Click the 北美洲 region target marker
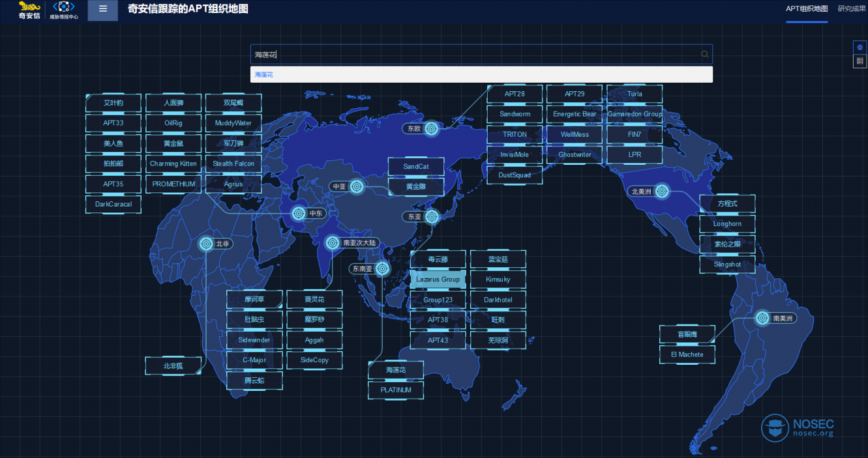Image resolution: width=868 pixels, height=458 pixels. [x=662, y=192]
